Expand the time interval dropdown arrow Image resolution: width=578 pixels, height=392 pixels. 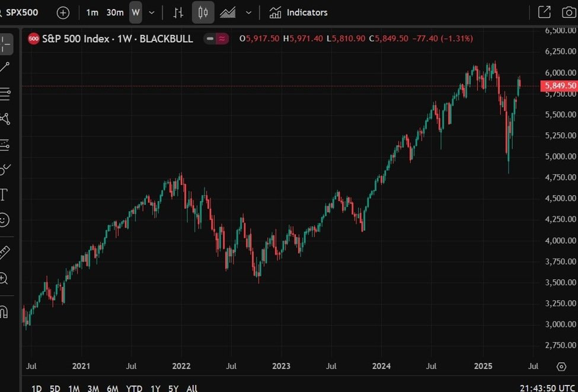pyautogui.click(x=152, y=12)
